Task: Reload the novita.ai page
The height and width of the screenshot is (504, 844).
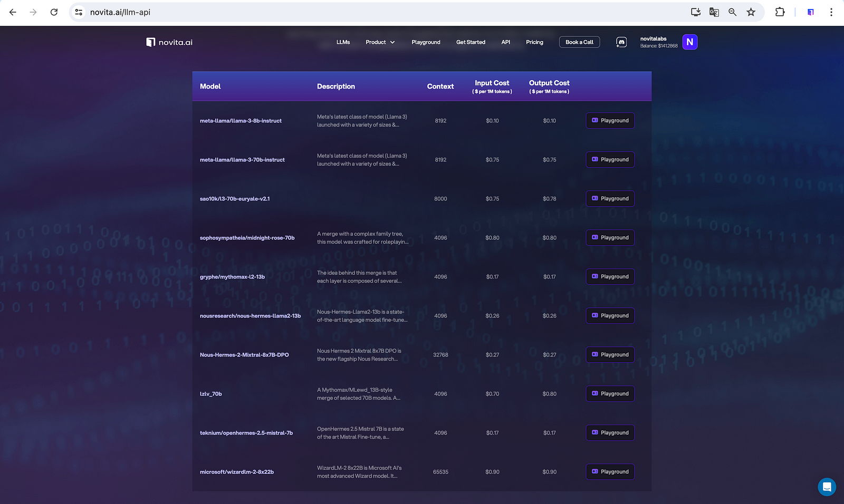Action: point(54,12)
